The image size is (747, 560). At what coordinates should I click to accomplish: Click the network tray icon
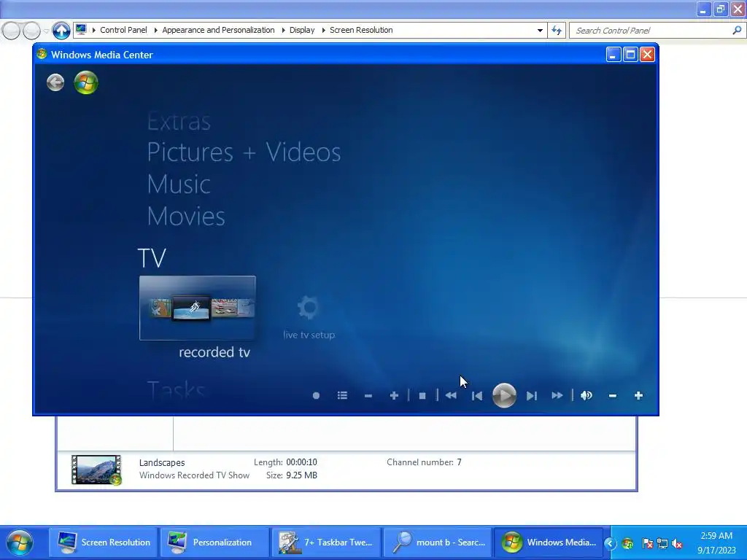click(662, 543)
